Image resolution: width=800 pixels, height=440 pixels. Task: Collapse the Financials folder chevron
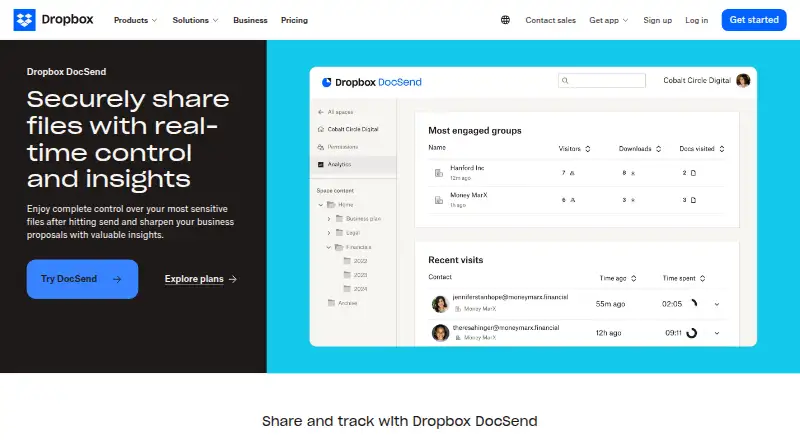click(329, 247)
